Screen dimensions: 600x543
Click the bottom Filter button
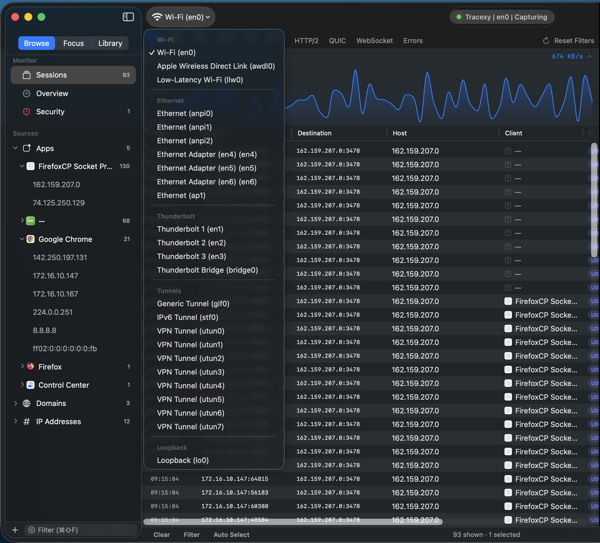pyautogui.click(x=191, y=535)
